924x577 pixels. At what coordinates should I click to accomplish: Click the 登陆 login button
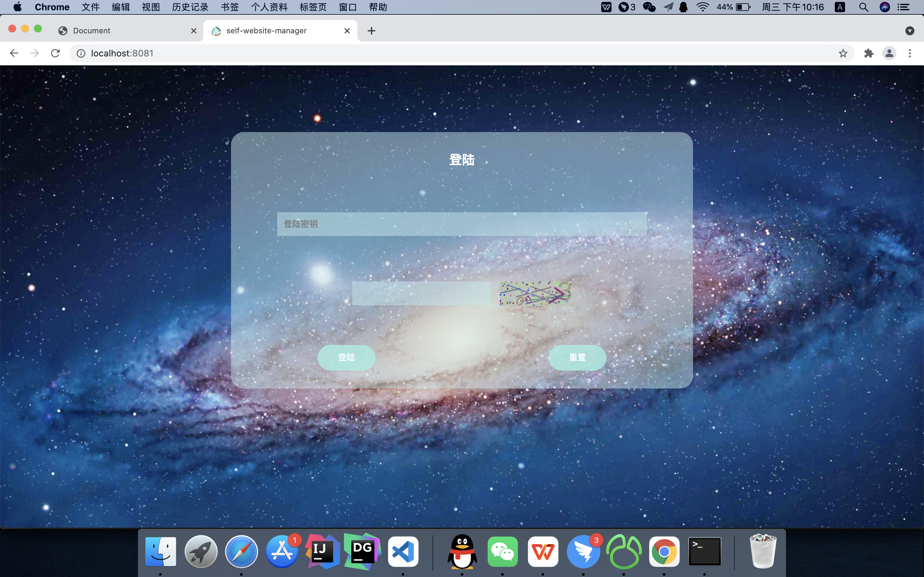346,357
